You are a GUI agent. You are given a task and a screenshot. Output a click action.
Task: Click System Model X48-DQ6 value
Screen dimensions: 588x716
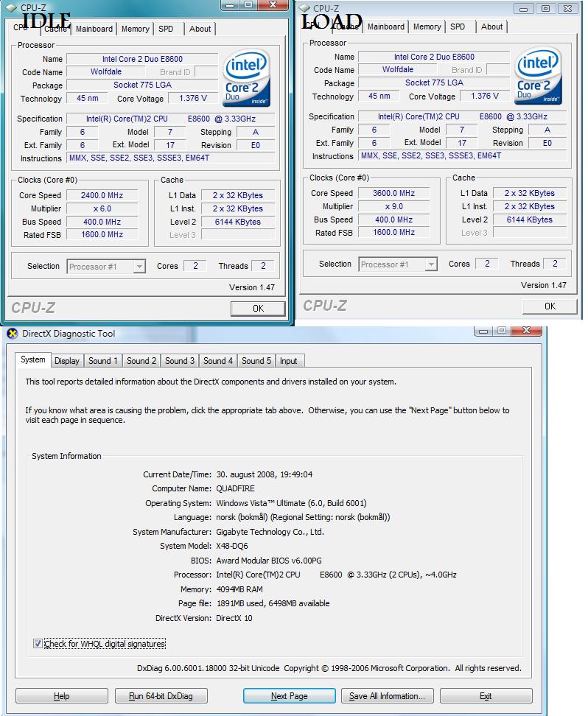(232, 546)
